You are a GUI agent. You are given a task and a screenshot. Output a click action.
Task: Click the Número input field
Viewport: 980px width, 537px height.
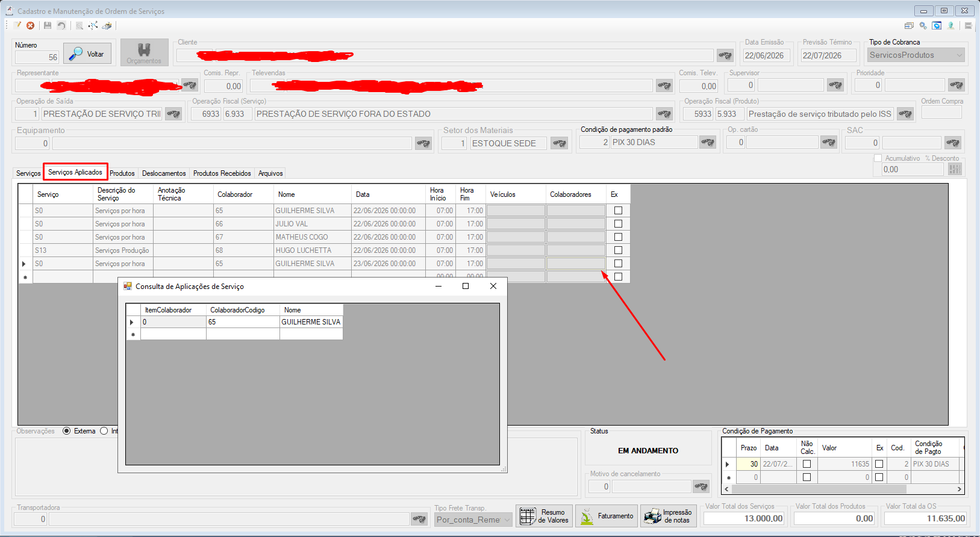pyautogui.click(x=37, y=57)
